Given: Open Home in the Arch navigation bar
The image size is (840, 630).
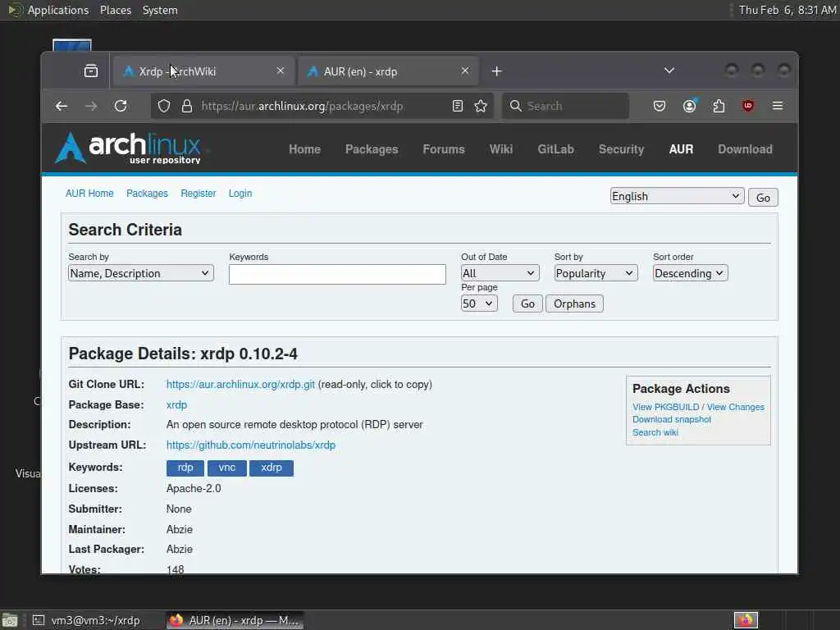Looking at the screenshot, I should pyautogui.click(x=305, y=149).
